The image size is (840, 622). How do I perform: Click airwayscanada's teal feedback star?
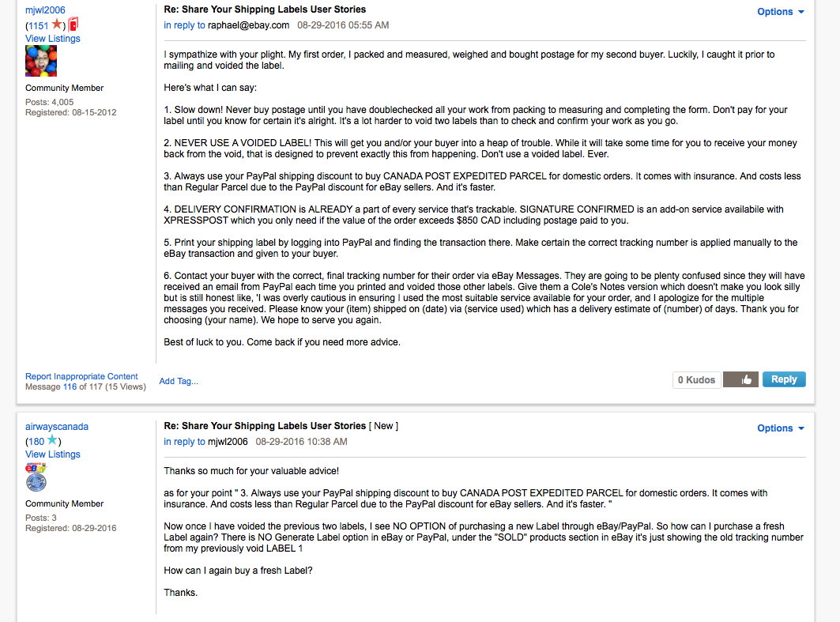[x=52, y=441]
